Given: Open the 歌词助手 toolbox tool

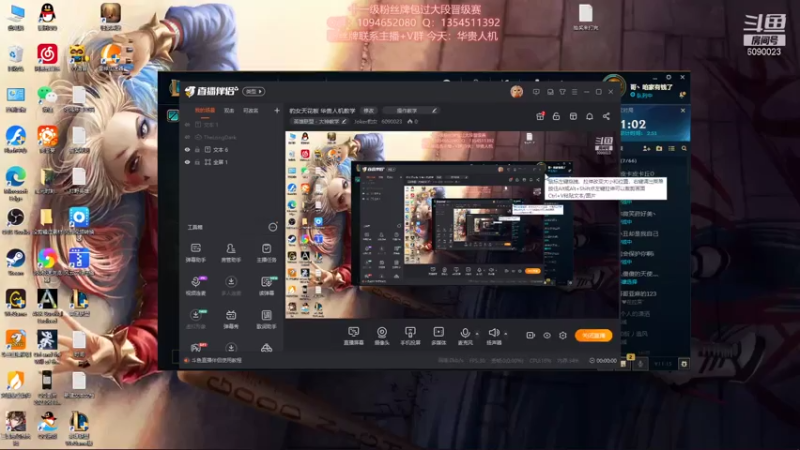Looking at the screenshot, I should click(x=266, y=319).
